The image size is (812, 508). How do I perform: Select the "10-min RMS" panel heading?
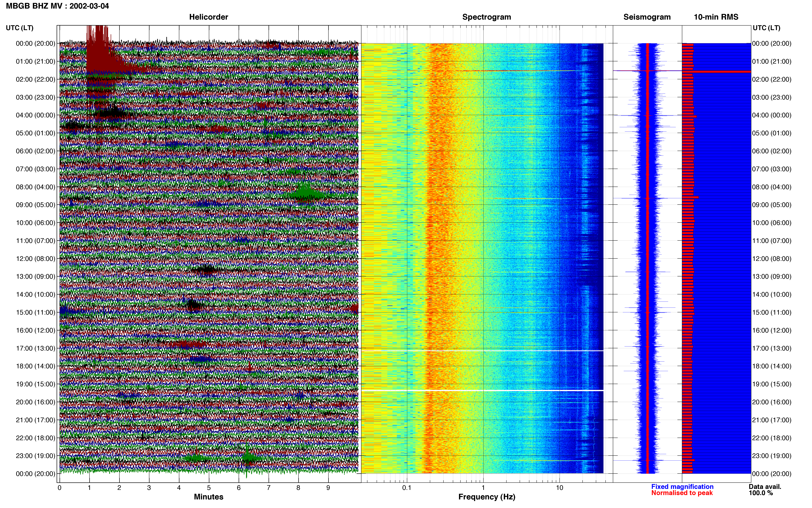[x=716, y=17]
